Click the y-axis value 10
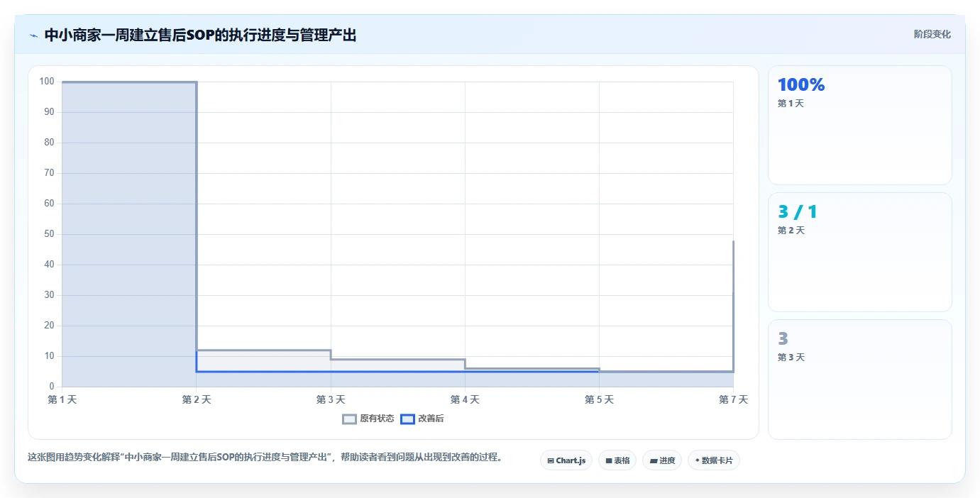This screenshot has width=980, height=498. pos(50,356)
